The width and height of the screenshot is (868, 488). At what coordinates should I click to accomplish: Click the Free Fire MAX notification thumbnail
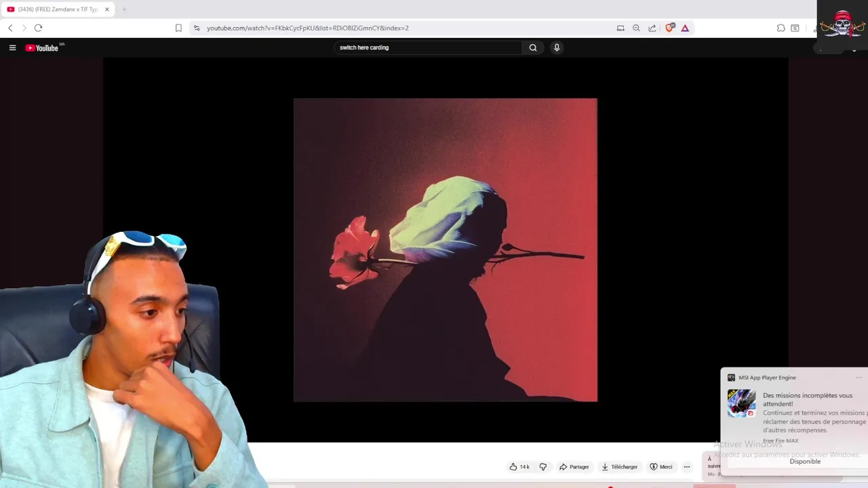(741, 403)
